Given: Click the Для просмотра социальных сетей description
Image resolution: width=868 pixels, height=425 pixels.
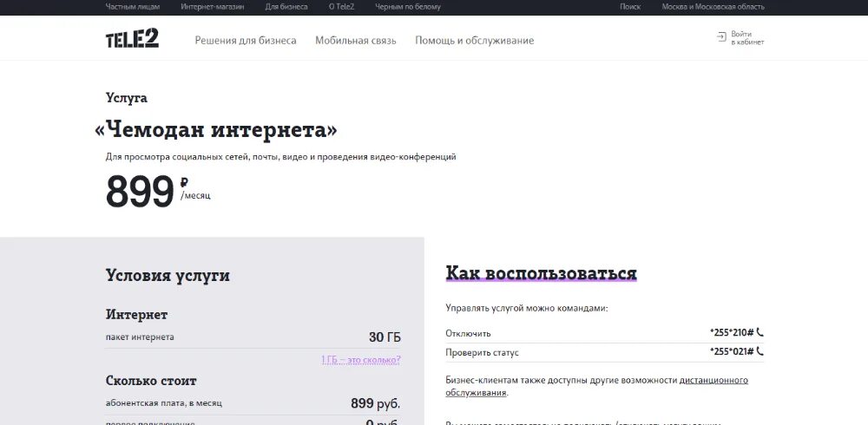Looking at the screenshot, I should click(280, 157).
